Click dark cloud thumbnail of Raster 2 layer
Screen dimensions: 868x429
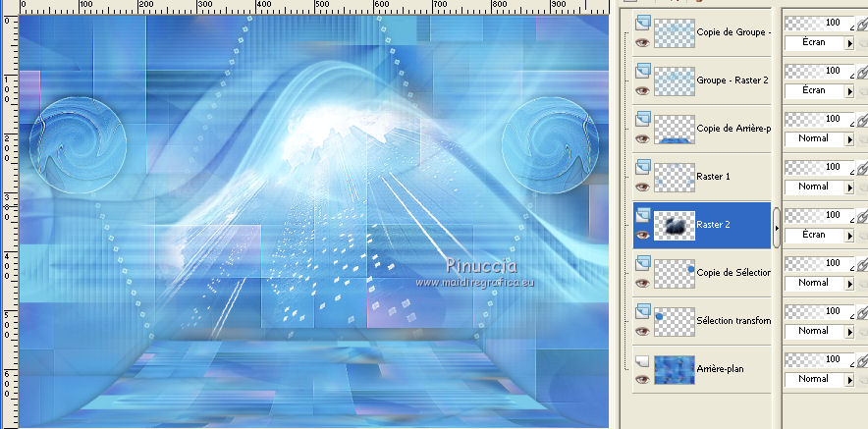click(675, 226)
